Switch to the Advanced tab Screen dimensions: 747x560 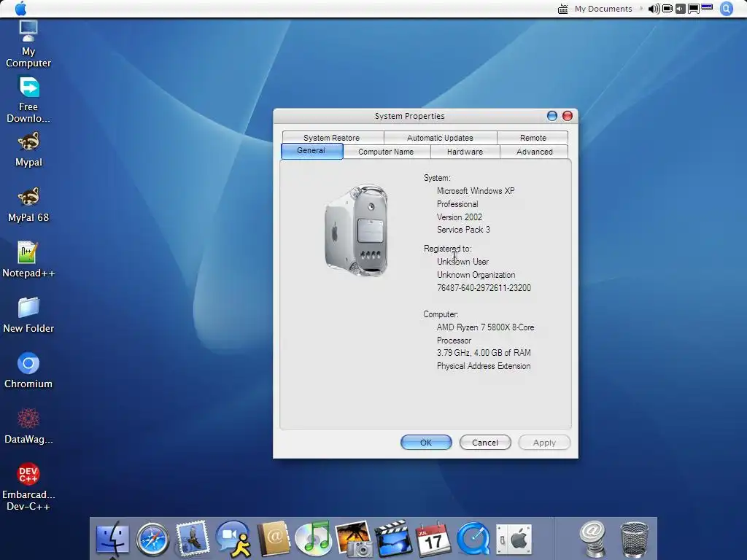[535, 152]
